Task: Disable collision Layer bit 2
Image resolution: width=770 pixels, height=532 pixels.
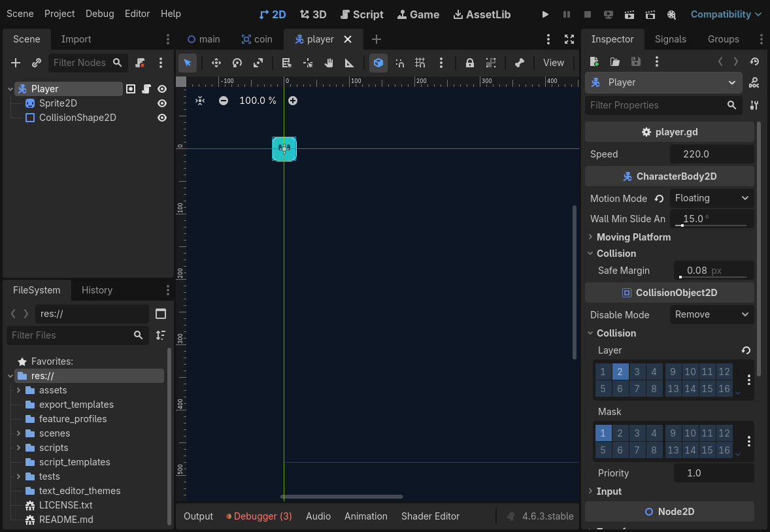Action: (x=620, y=372)
